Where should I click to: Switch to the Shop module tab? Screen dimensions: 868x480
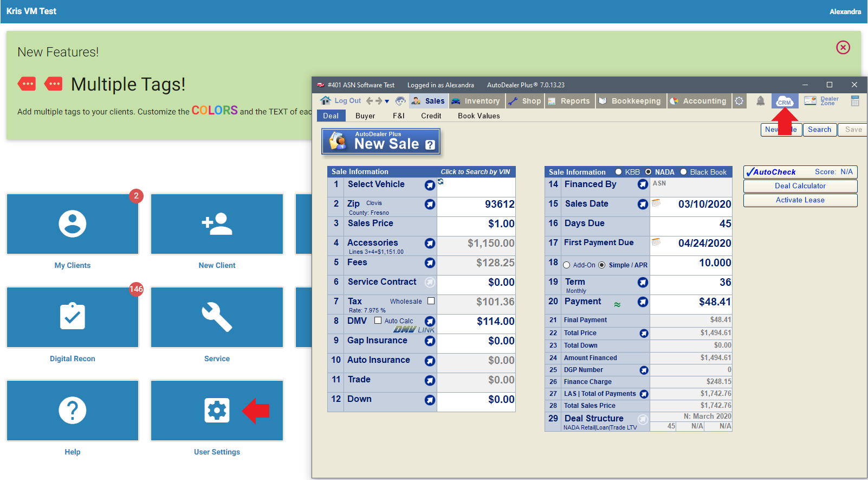click(525, 101)
